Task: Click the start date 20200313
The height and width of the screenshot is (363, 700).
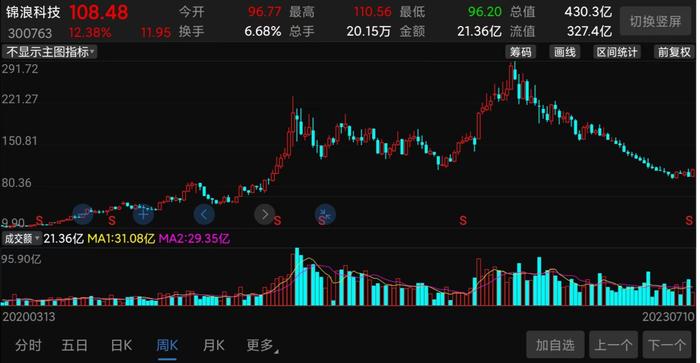Action: click(x=29, y=317)
